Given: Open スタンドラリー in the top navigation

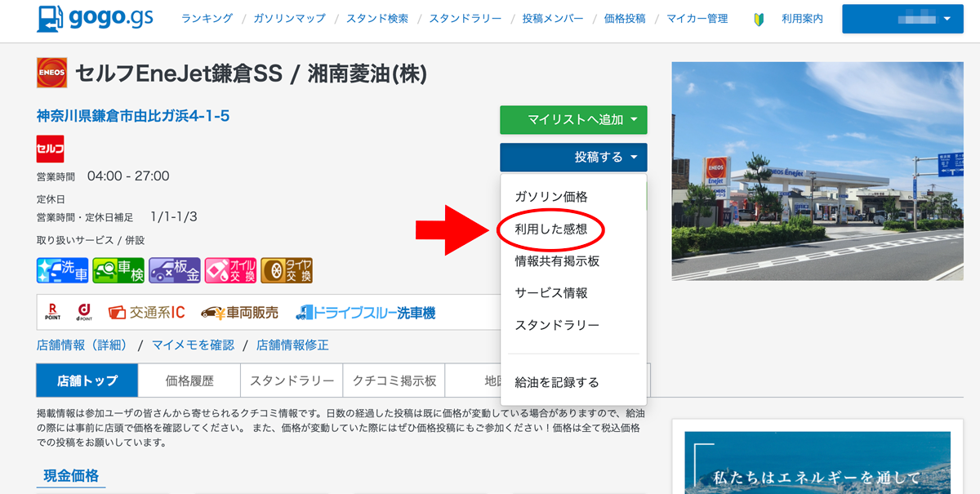Looking at the screenshot, I should (x=465, y=19).
